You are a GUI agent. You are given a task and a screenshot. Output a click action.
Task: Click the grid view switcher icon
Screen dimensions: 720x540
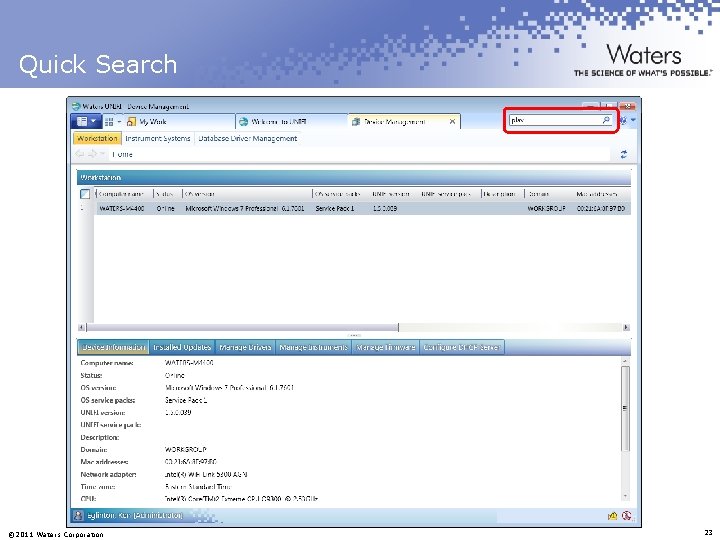point(109,122)
